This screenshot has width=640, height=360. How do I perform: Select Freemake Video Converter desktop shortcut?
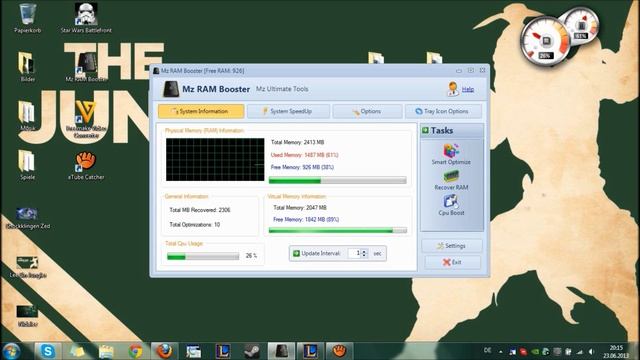tap(86, 120)
